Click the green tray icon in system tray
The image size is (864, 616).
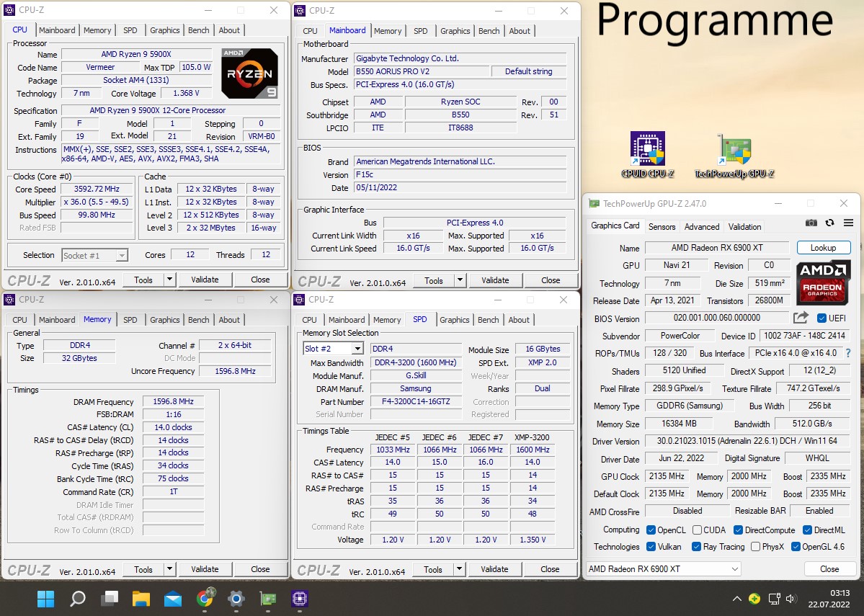click(x=755, y=599)
